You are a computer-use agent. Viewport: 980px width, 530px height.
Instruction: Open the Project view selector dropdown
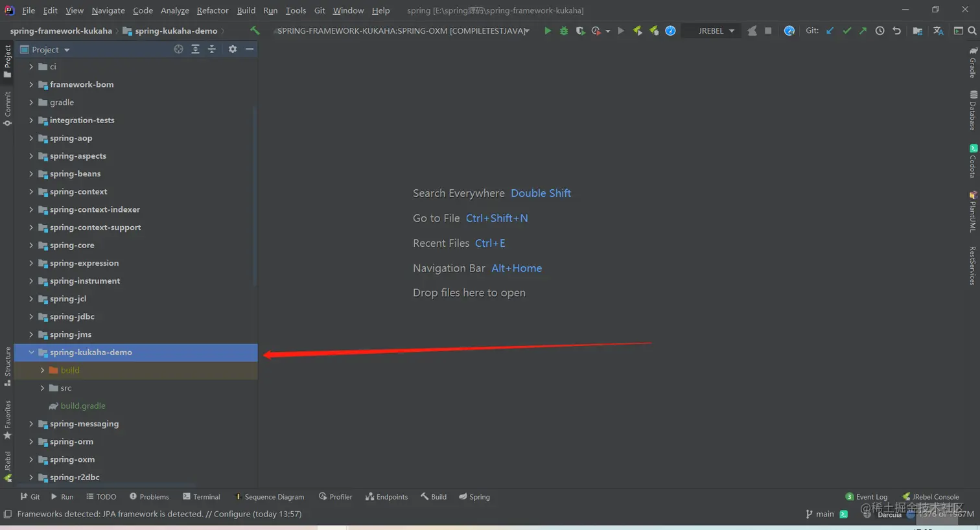coord(45,49)
